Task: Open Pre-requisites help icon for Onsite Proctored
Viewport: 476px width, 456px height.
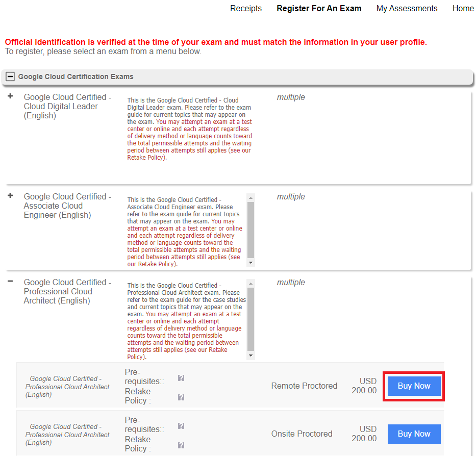Action: (181, 426)
